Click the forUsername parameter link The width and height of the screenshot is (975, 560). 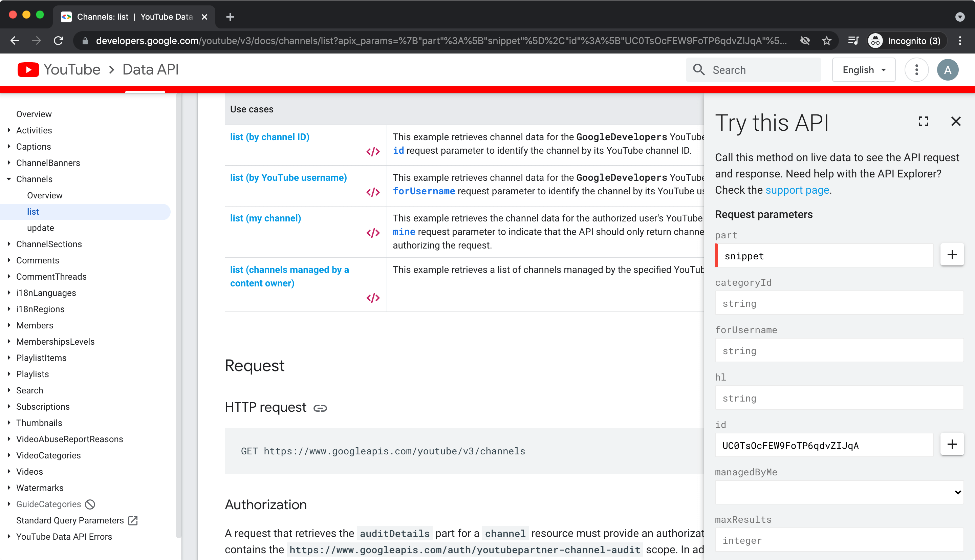coord(424,191)
